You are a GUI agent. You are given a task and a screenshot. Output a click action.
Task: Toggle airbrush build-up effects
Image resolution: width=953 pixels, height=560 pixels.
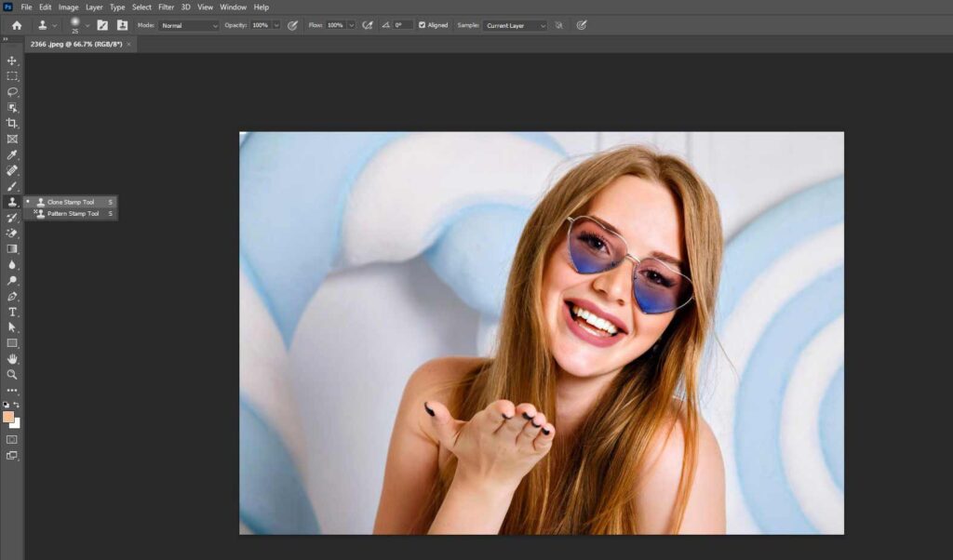coord(367,25)
